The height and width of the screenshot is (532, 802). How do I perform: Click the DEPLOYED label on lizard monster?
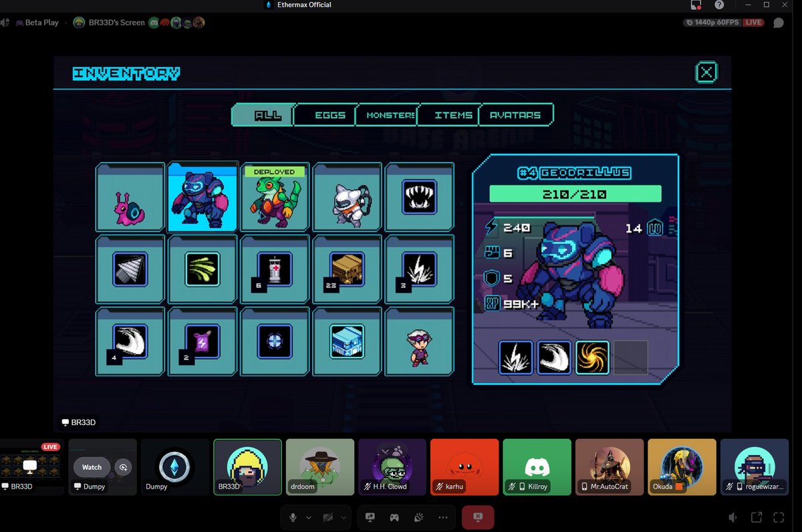[274, 172]
